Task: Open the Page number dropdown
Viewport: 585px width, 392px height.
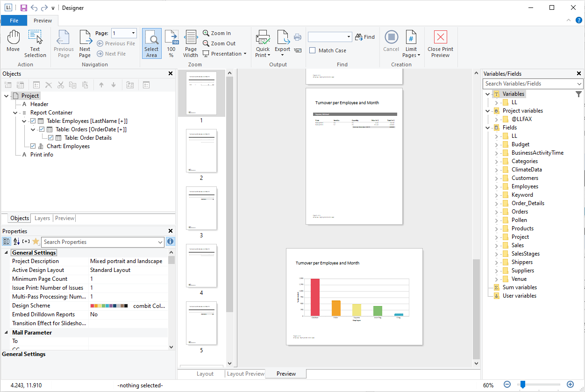Action: pos(134,33)
